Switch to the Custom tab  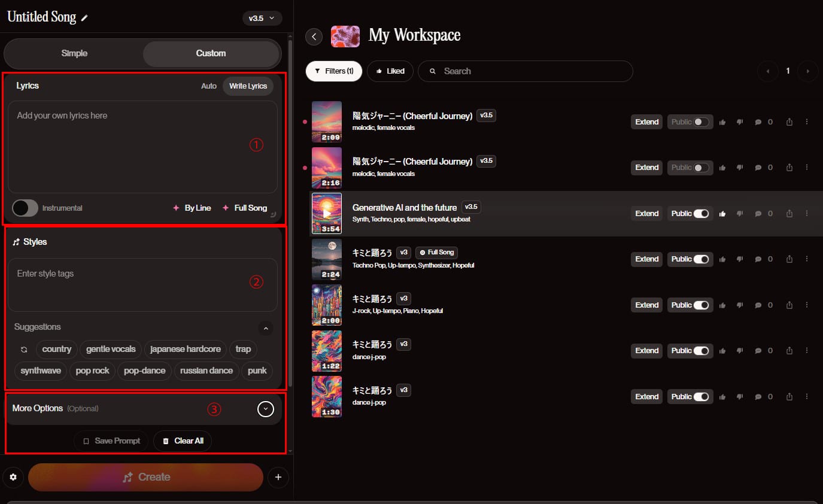pyautogui.click(x=211, y=53)
